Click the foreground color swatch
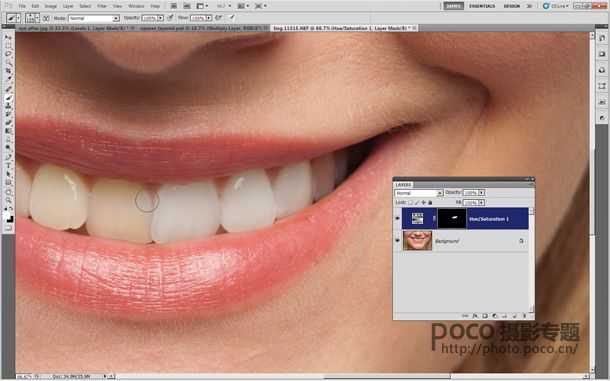Image resolution: width=610 pixels, height=381 pixels. coord(7,214)
